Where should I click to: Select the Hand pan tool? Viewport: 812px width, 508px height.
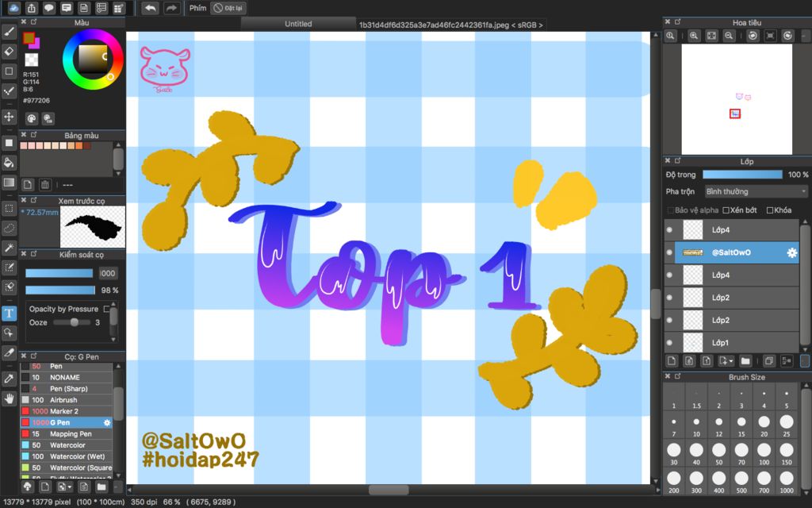point(9,398)
